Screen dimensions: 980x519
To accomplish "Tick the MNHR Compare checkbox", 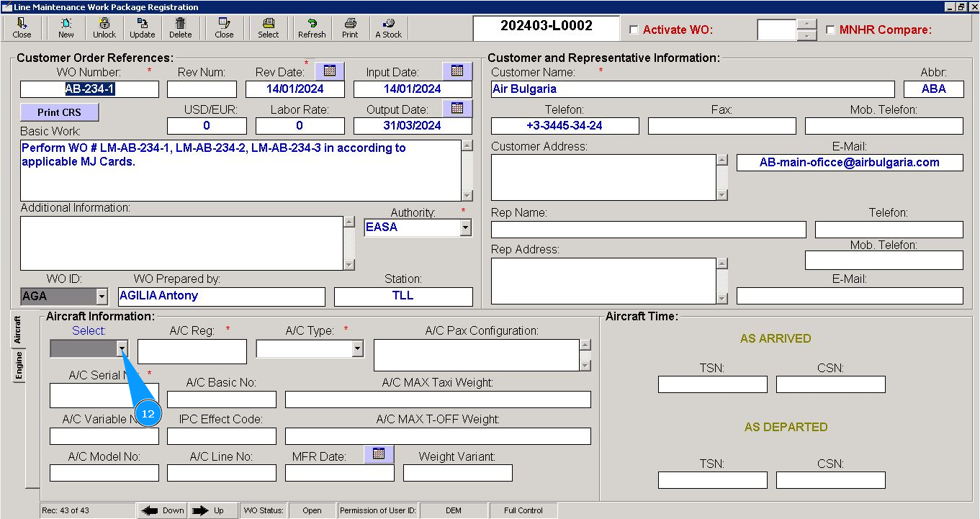I will click(x=830, y=30).
